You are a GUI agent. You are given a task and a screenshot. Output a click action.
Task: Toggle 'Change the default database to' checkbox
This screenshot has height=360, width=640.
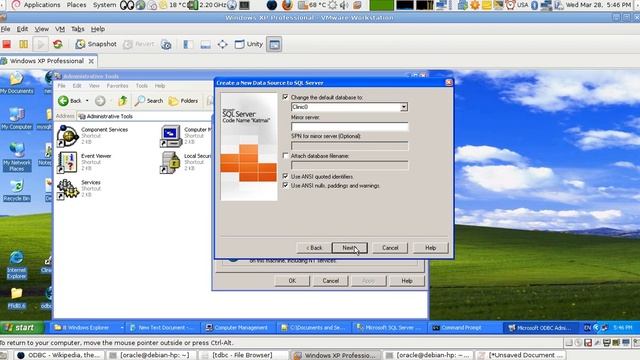click(285, 97)
